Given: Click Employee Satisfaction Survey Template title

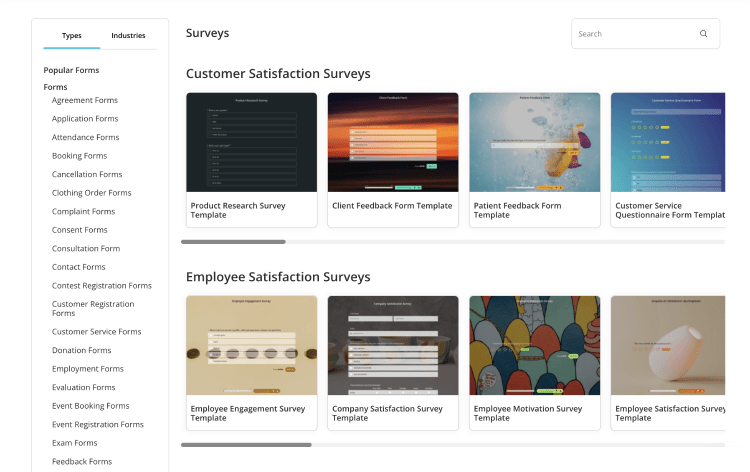Looking at the screenshot, I should (x=669, y=413).
